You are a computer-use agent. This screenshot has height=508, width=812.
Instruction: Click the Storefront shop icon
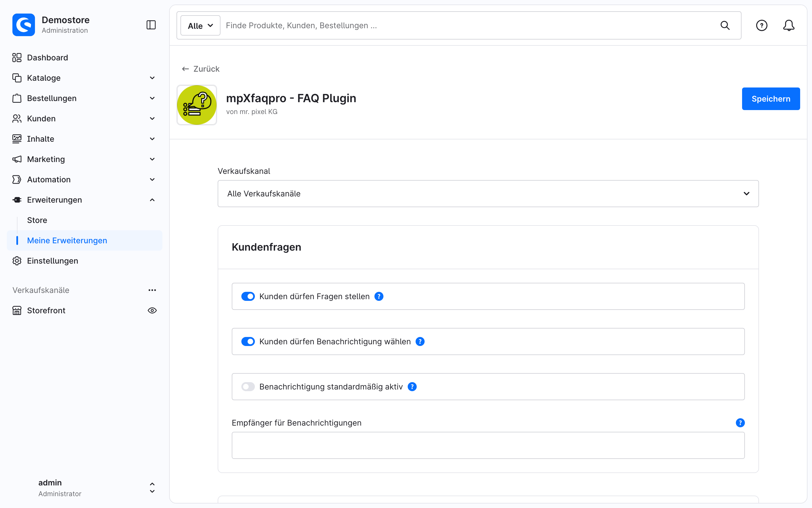click(17, 310)
